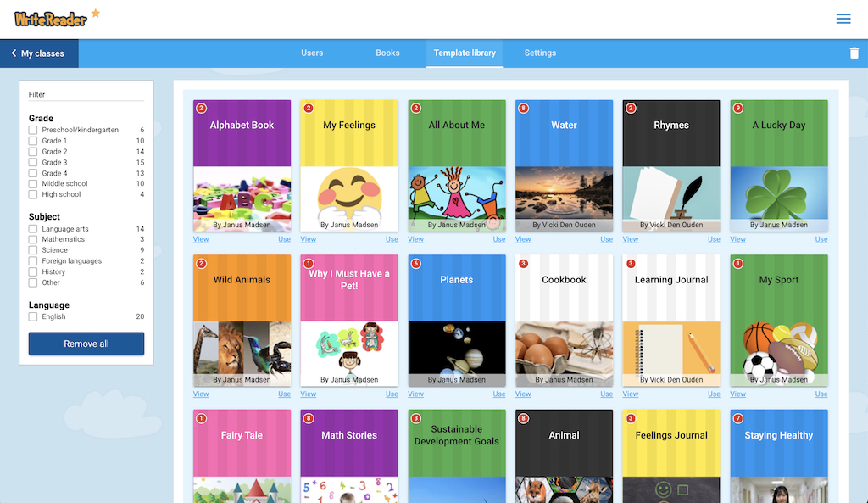This screenshot has height=503, width=868.
Task: Toggle the Grade 4 filter checkbox
Action: point(33,173)
